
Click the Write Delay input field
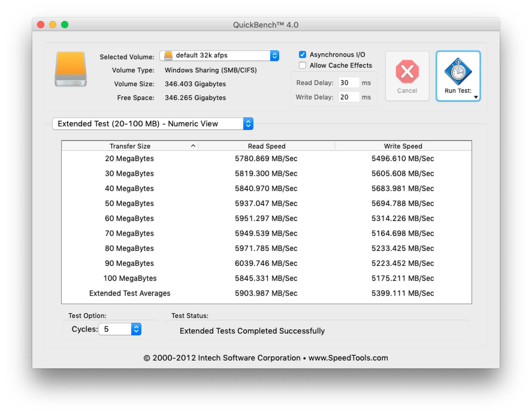pos(349,97)
